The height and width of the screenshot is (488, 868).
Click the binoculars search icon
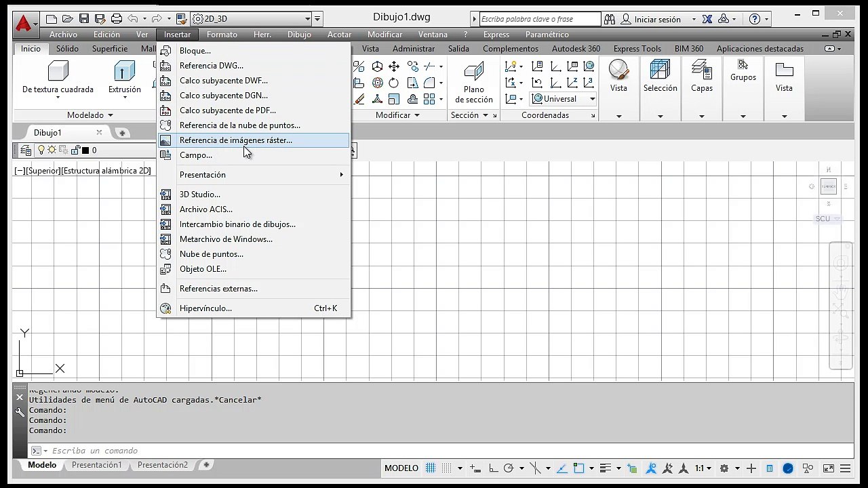610,19
